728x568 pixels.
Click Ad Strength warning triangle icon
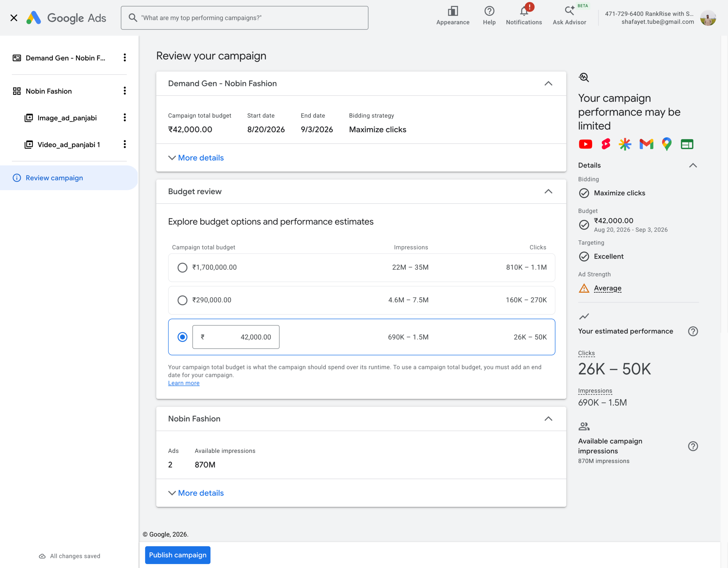click(x=584, y=288)
